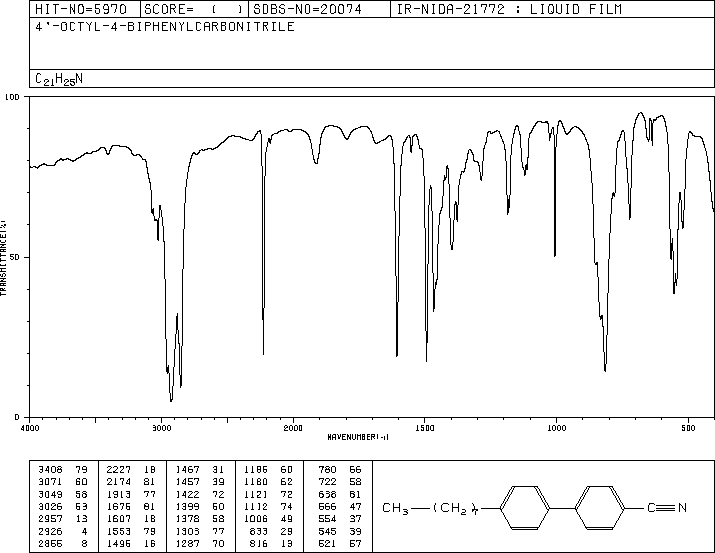Click peak table entry 2926
The height and width of the screenshot is (553, 715).
tap(50, 531)
